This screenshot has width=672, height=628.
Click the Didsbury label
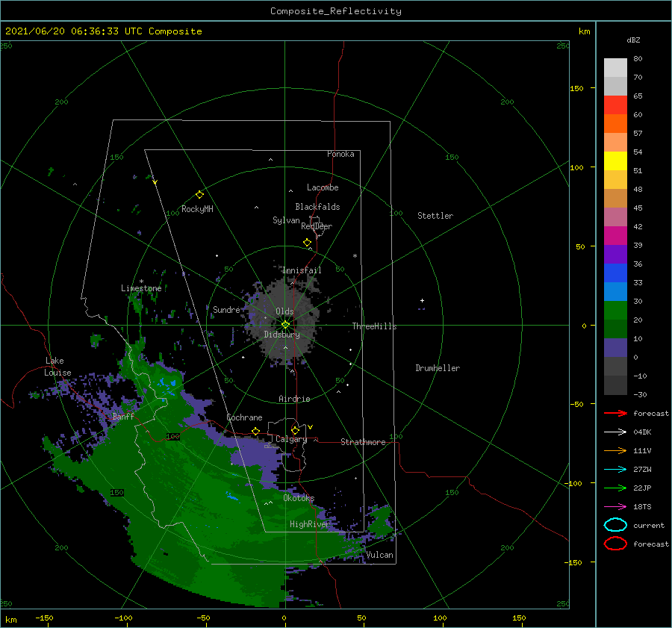point(281,335)
